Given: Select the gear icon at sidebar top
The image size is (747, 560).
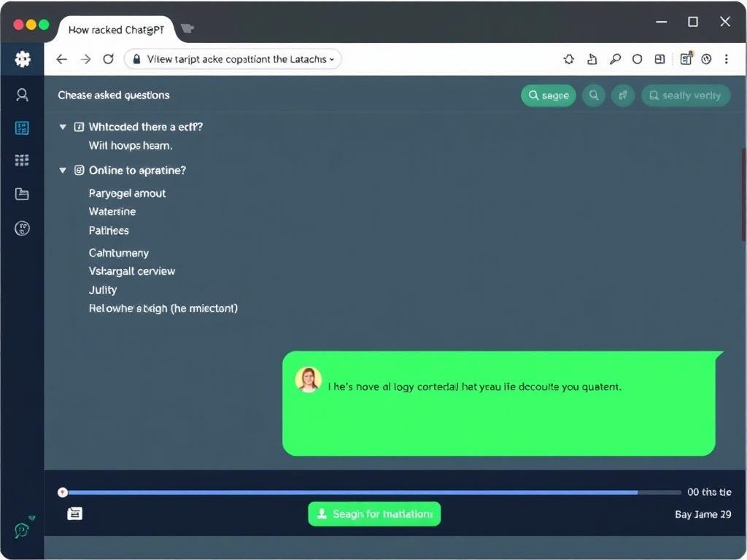Looking at the screenshot, I should pyautogui.click(x=22, y=59).
